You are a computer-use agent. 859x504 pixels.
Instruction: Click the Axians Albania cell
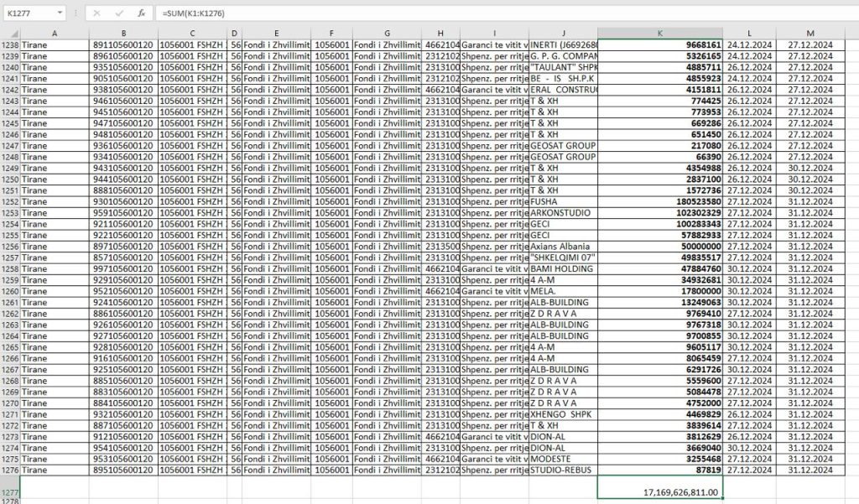(x=563, y=247)
